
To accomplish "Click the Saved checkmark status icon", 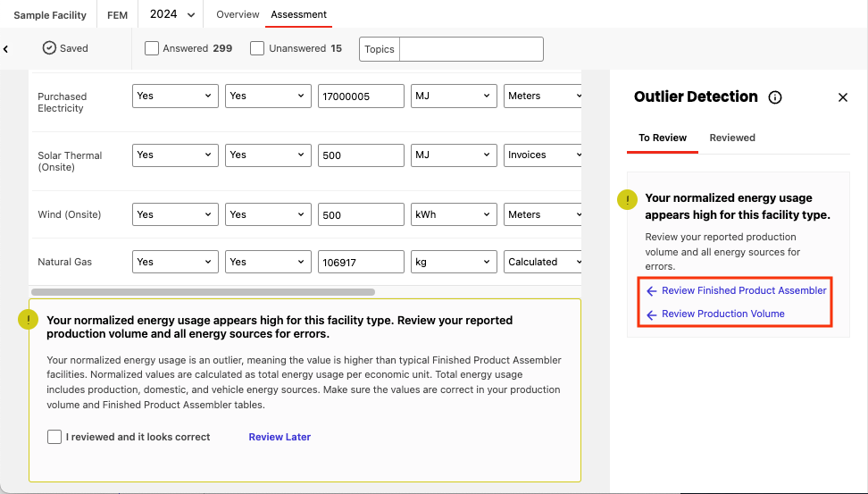I will (49, 48).
